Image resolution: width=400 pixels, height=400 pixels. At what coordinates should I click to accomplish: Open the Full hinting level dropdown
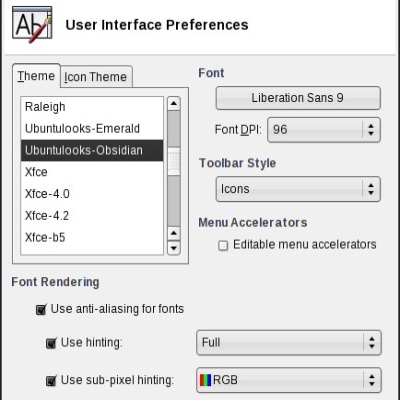289,343
